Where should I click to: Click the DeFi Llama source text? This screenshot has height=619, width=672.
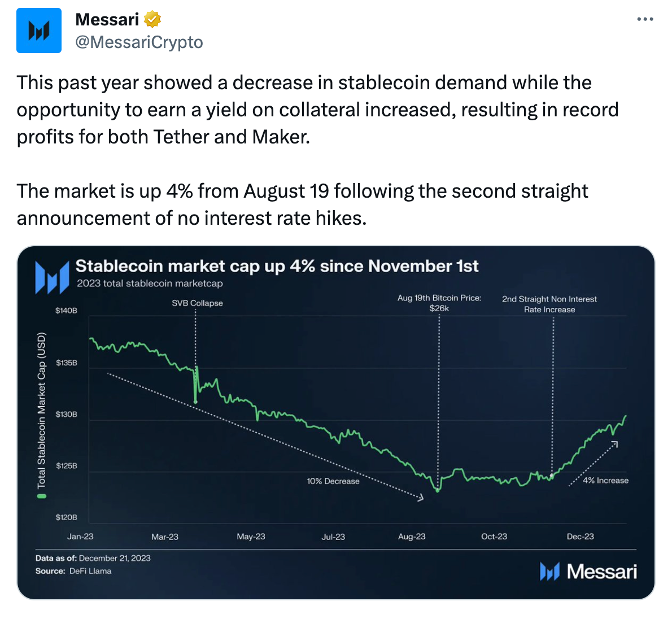click(x=90, y=571)
